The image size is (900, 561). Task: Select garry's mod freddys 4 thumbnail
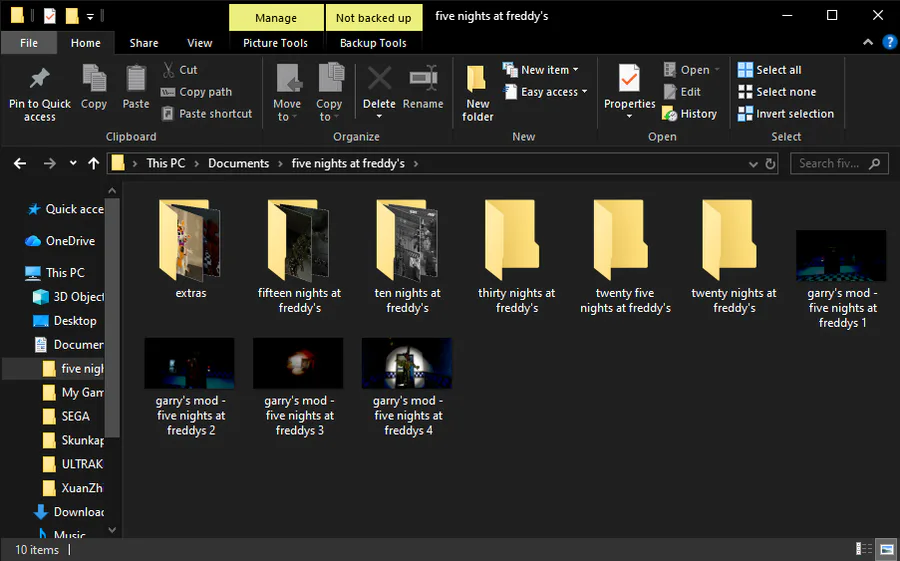pyautogui.click(x=407, y=363)
